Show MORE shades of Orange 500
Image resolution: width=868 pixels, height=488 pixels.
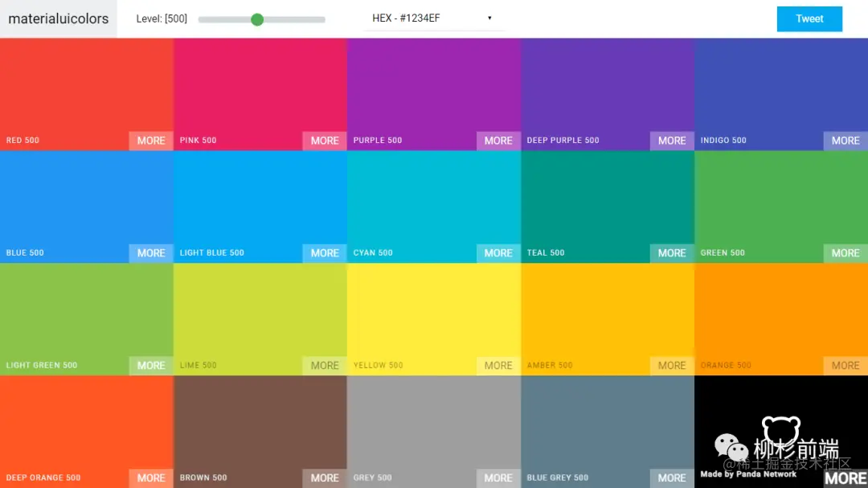845,366
